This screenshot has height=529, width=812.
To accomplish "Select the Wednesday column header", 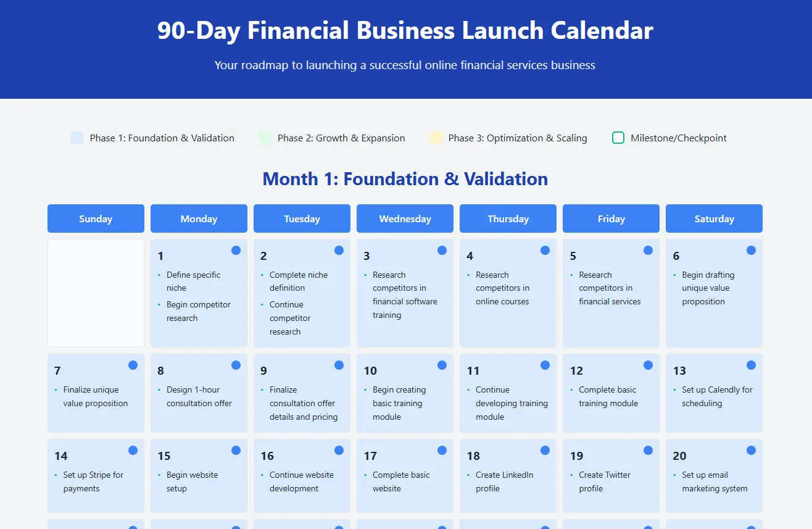I will [405, 219].
